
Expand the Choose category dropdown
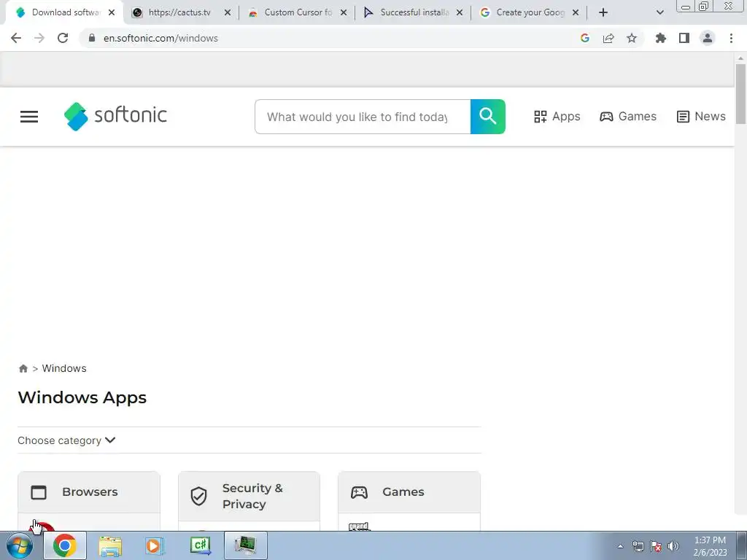coord(66,440)
